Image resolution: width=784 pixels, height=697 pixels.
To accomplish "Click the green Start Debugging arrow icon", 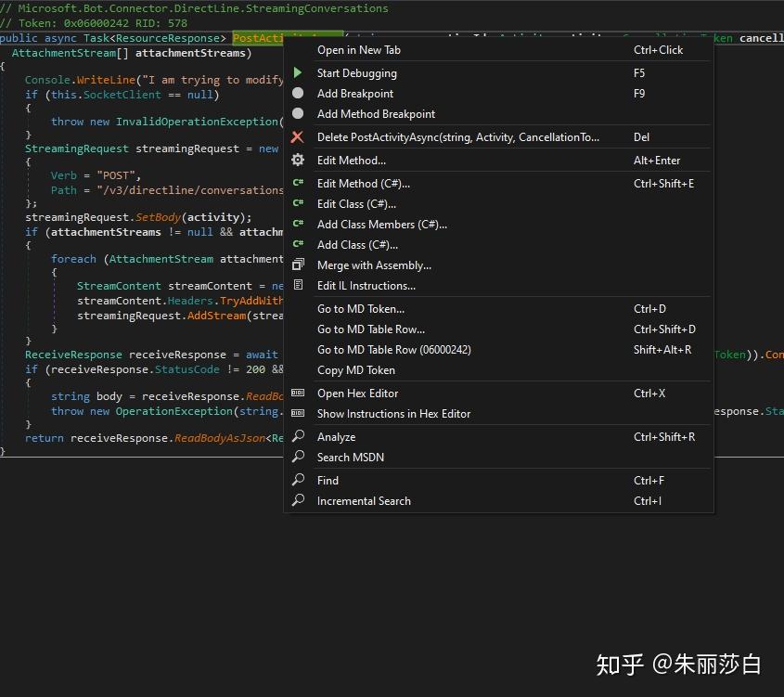I will (x=298, y=72).
